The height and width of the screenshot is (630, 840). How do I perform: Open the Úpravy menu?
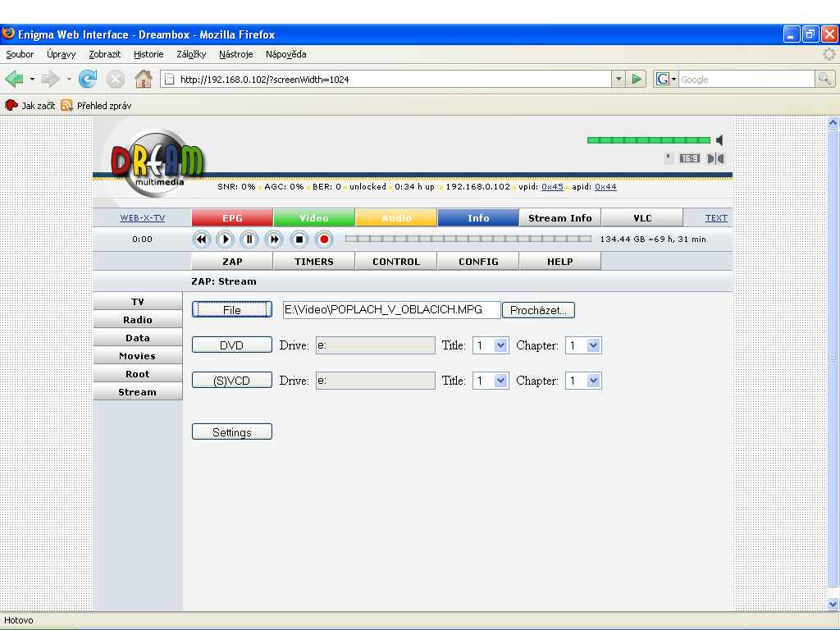61,54
